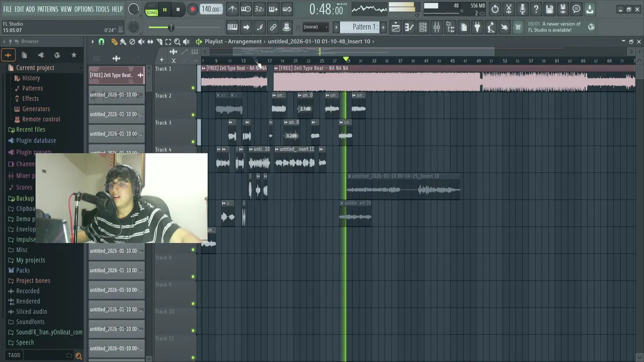The image size is (644, 362).
Task: Click the one-click audio recording microphone icon
Action: pyautogui.click(x=522, y=9)
